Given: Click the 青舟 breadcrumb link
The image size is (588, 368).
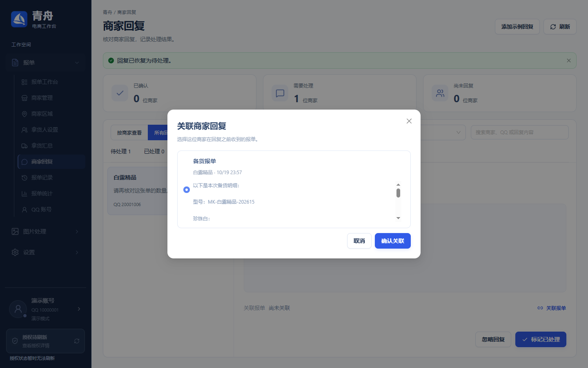Looking at the screenshot, I should (107, 12).
